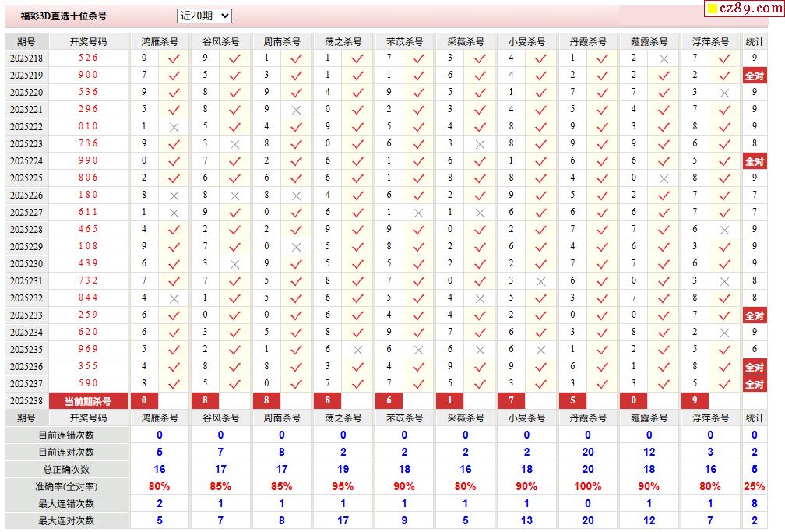Click the 全对 badge in row 2025224
785x532 pixels.
[x=755, y=161]
